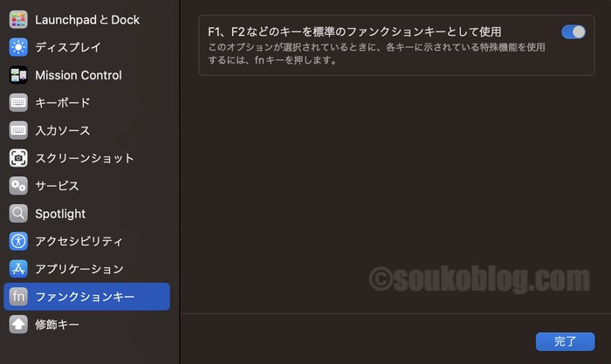Click the ディスプレイ sun icon
This screenshot has height=364, width=611.
coord(18,47)
